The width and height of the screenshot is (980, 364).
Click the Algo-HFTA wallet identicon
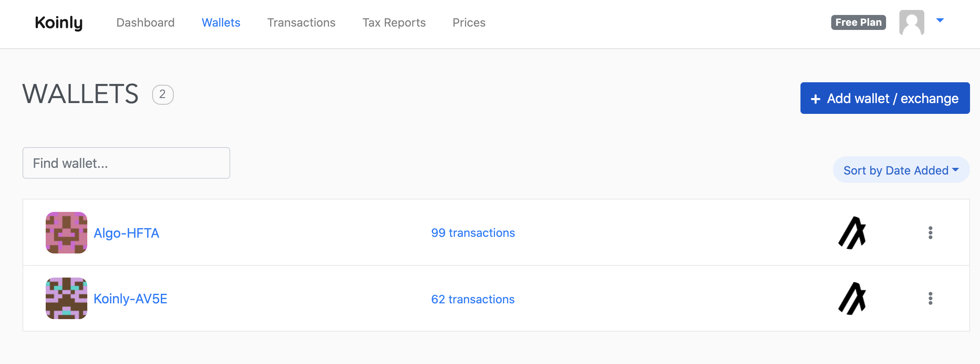pyautogui.click(x=66, y=233)
